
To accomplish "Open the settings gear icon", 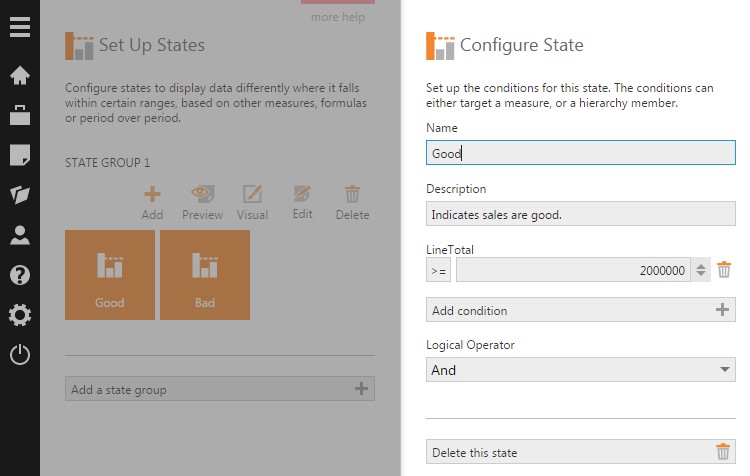I will (x=20, y=315).
